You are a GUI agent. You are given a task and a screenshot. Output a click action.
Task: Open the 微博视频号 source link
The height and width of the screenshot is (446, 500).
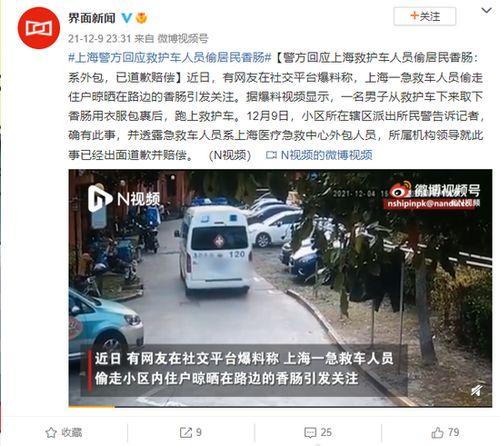pyautogui.click(x=183, y=39)
